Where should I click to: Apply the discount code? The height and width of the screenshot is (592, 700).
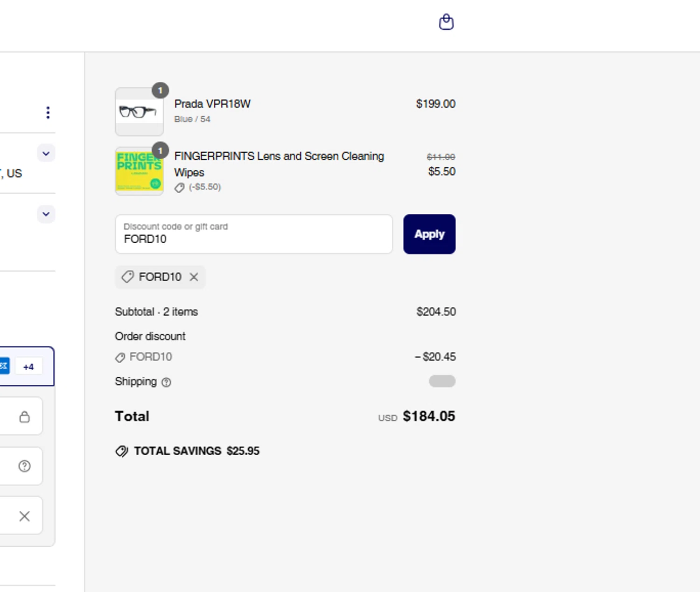pos(429,234)
